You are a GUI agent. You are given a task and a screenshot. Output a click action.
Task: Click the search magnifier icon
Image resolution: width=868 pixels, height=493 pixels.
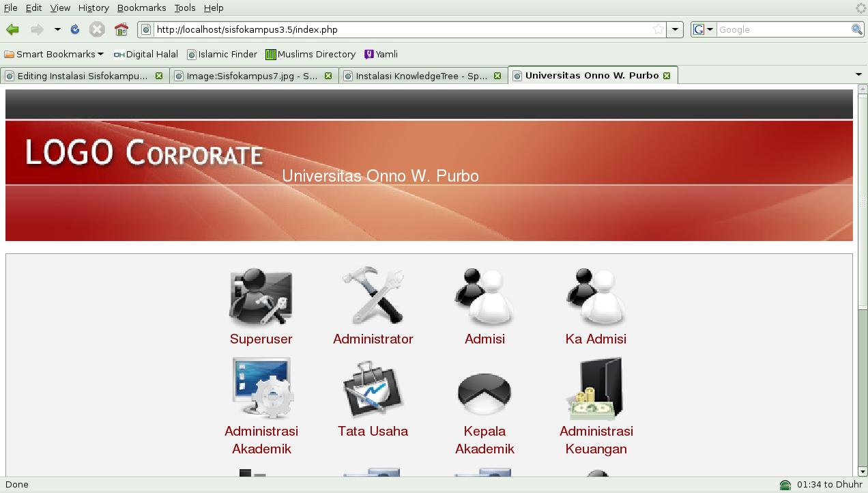coord(857,29)
